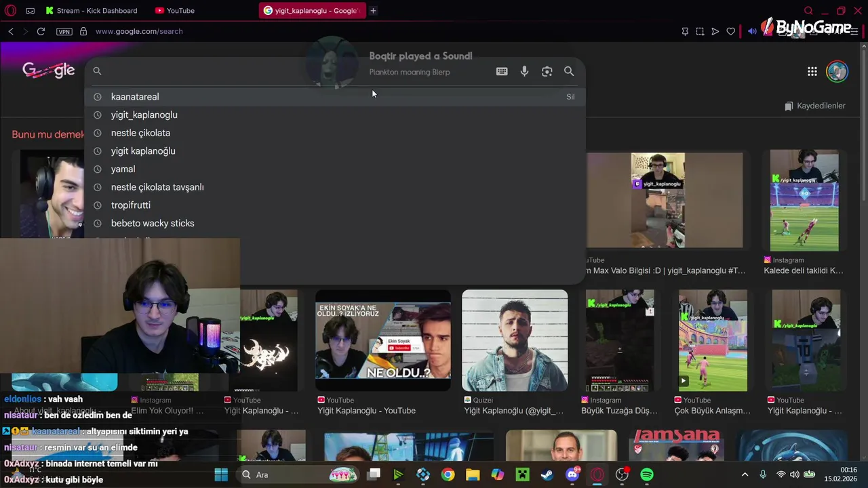This screenshot has width=868, height=488.
Task: Start voice search with the microphone
Action: (524, 71)
